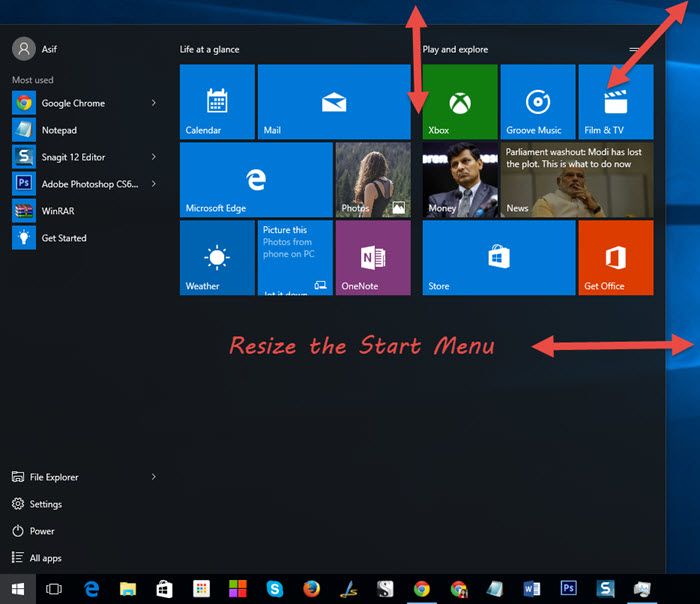Click the Asif user account picture

point(24,49)
